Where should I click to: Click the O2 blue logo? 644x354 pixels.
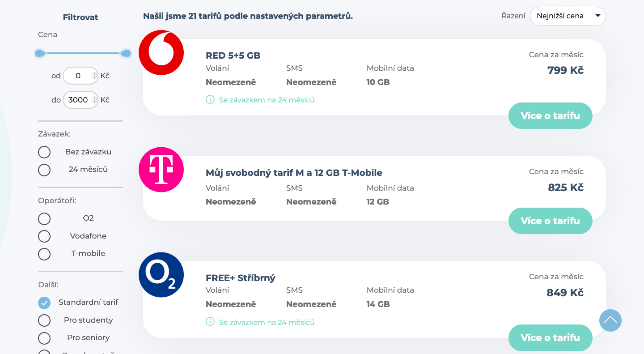161,275
